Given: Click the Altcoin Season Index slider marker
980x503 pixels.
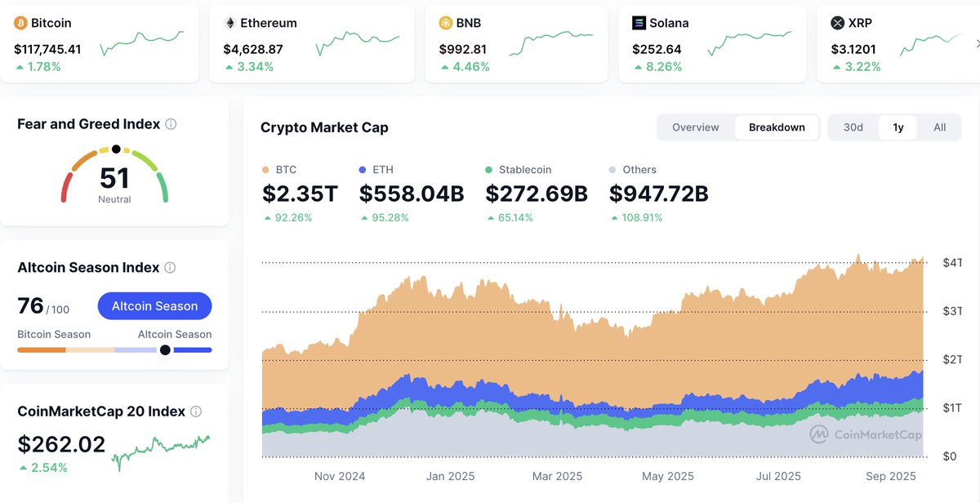Looking at the screenshot, I should (x=164, y=349).
